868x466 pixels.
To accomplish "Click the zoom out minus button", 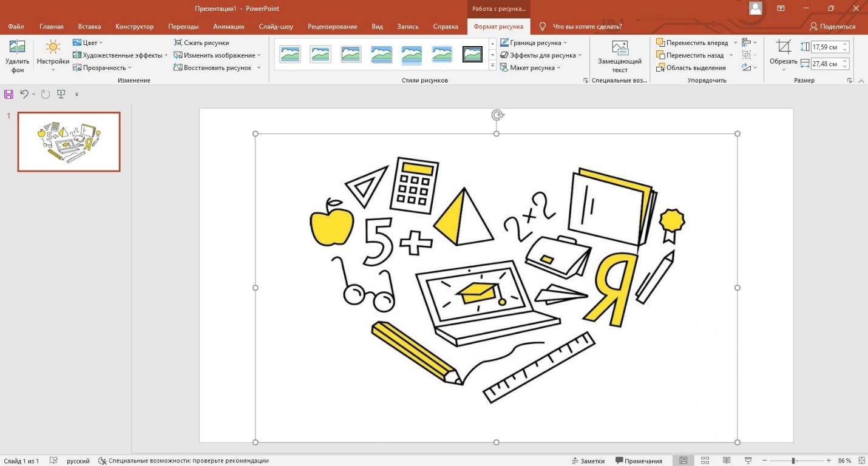I will (765, 461).
